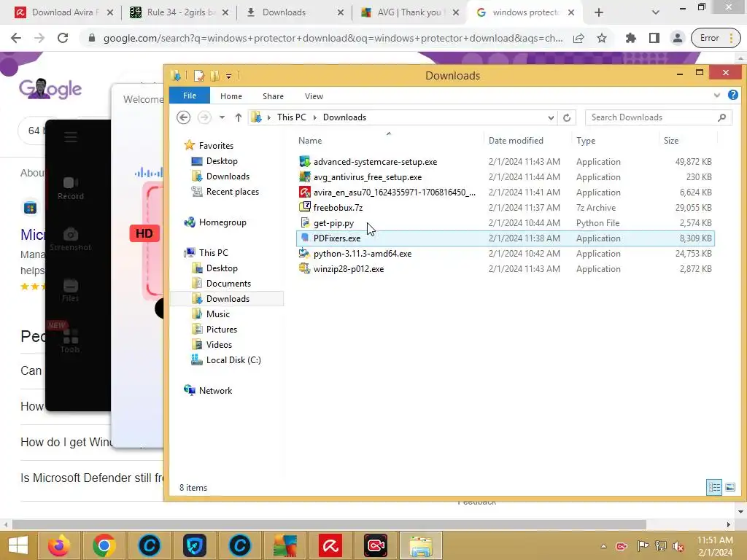Switch to details view in explorer status bar

click(x=714, y=487)
